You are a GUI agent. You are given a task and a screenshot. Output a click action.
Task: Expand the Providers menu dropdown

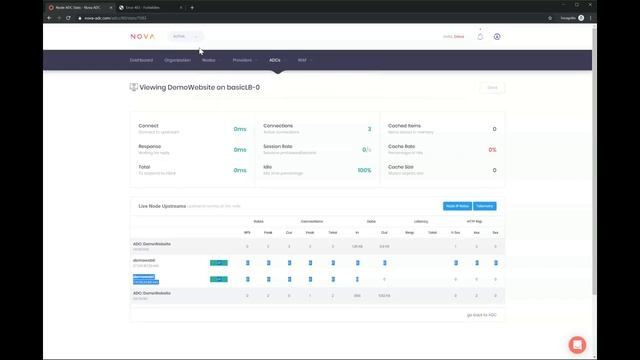click(x=245, y=60)
